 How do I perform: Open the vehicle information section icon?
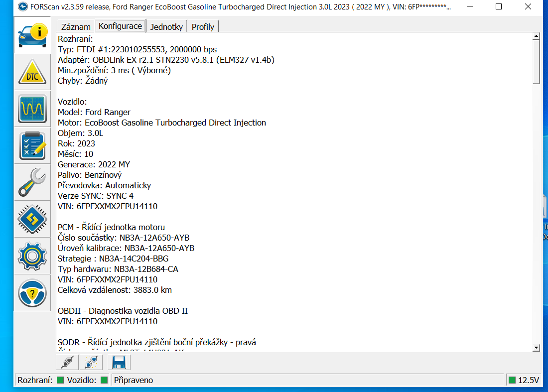[32, 35]
